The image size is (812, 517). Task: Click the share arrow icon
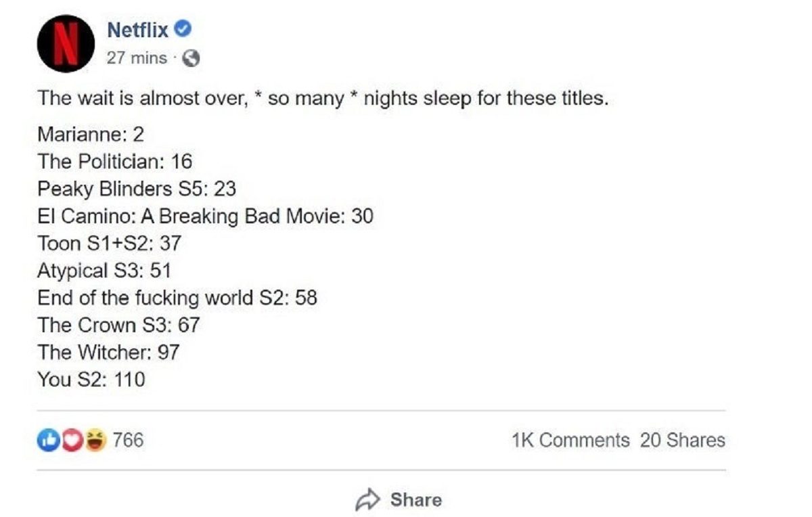(x=368, y=500)
